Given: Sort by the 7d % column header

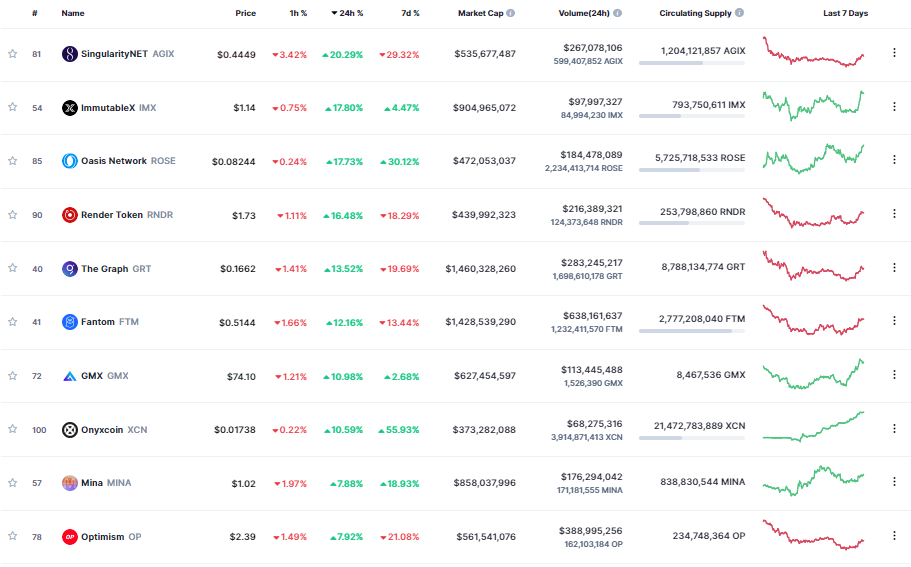Looking at the screenshot, I should click(x=409, y=13).
